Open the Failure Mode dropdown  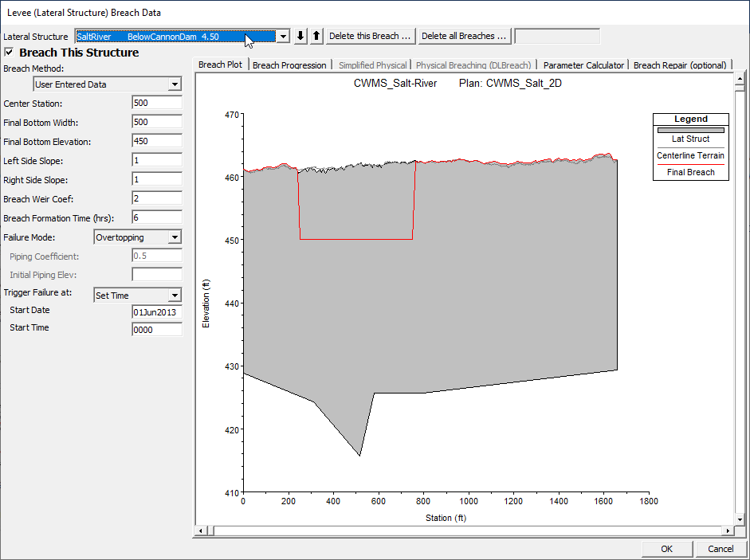[x=175, y=237]
